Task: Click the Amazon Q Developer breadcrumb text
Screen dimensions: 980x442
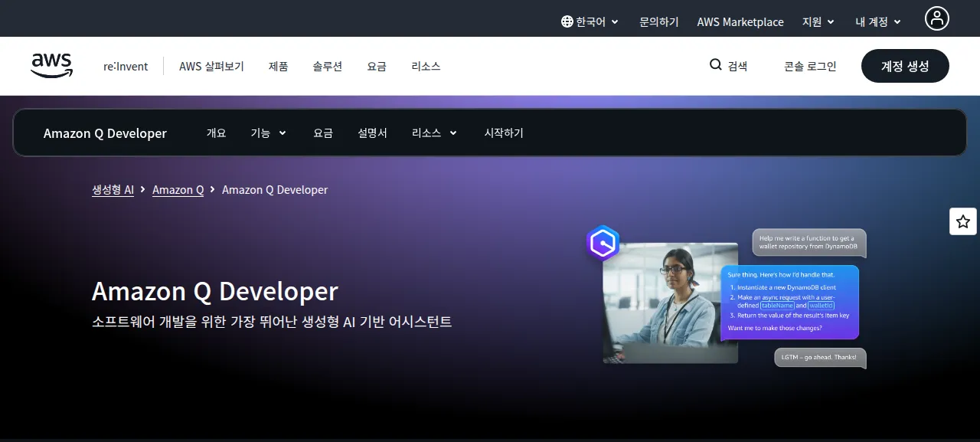Action: pos(275,189)
